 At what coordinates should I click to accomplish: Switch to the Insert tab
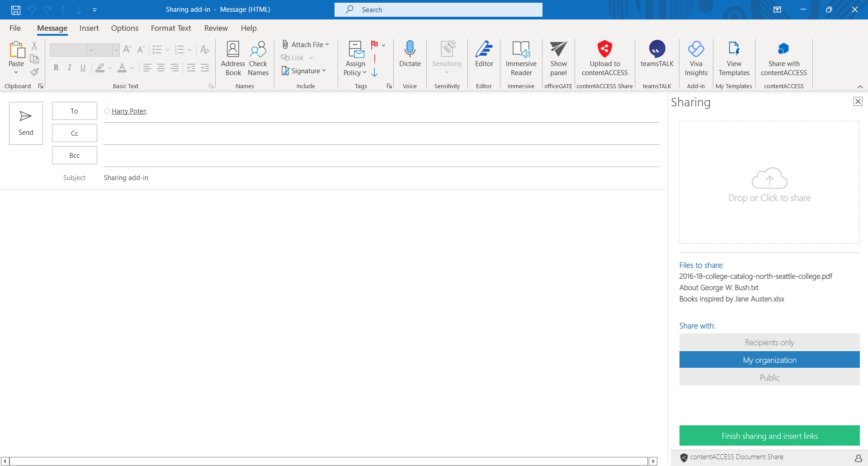89,28
